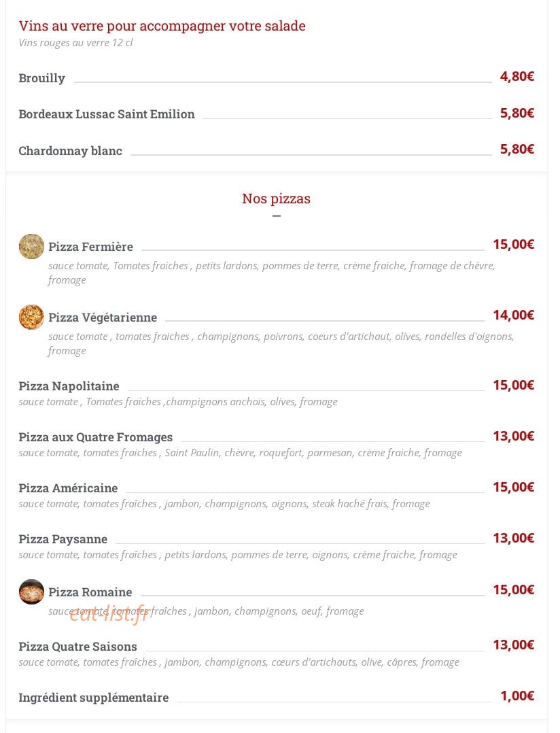Open the Pizza Romaine thumbnail image
The image size is (560, 733).
pyautogui.click(x=31, y=592)
